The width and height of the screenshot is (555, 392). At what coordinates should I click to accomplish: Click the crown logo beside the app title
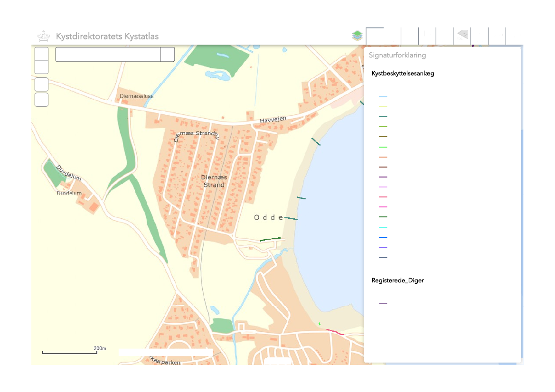tap(44, 36)
